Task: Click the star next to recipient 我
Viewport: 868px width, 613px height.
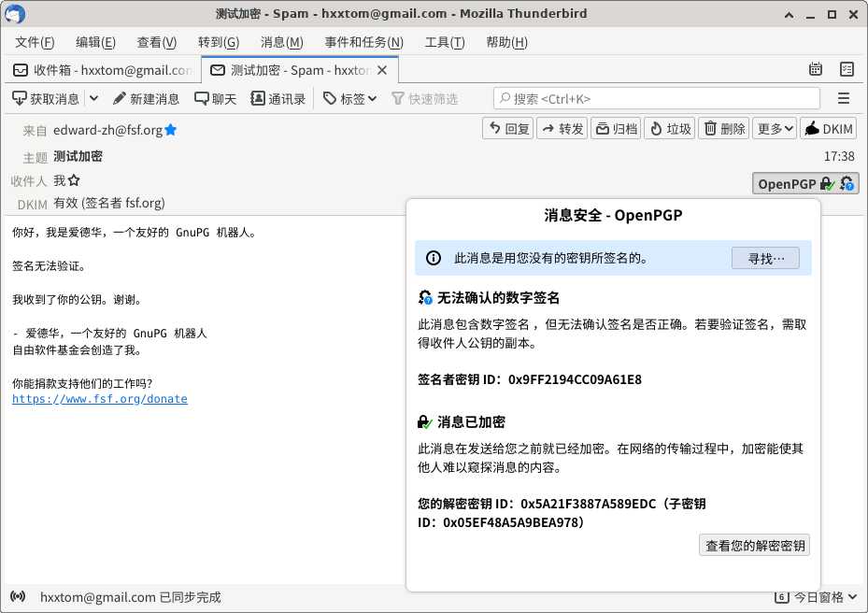Action: click(74, 180)
